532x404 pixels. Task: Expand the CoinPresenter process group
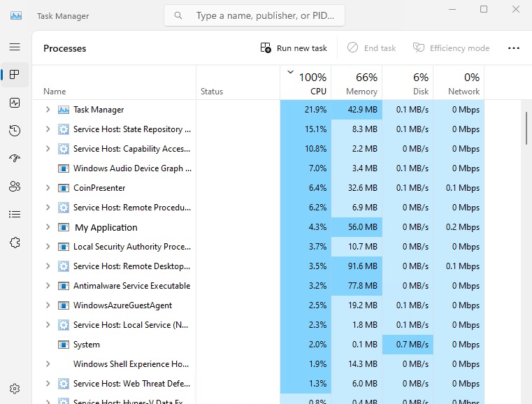pyautogui.click(x=48, y=188)
